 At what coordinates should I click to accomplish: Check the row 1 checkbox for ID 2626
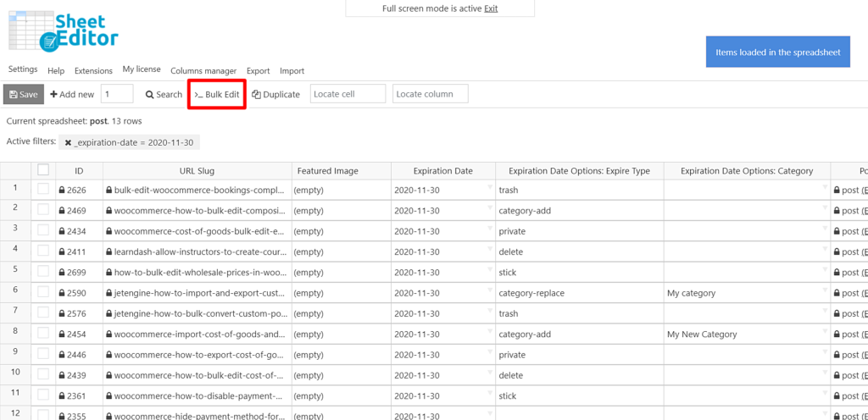pyautogui.click(x=43, y=189)
